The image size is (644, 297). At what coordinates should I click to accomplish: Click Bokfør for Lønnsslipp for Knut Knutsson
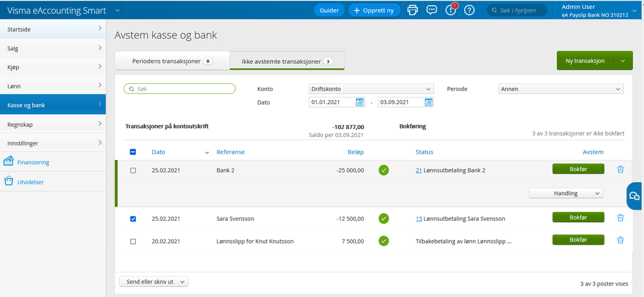click(x=578, y=240)
